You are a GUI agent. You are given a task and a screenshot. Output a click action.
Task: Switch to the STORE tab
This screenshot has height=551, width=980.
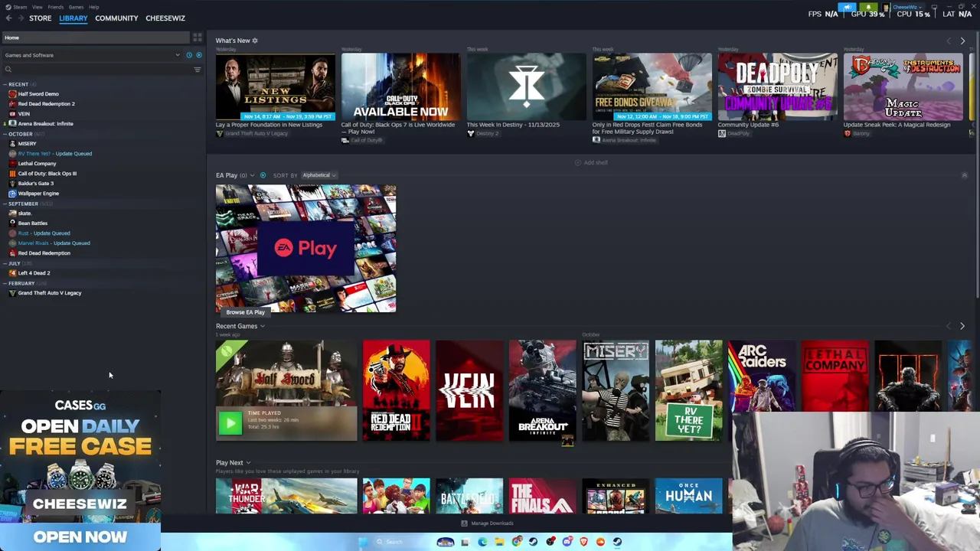[41, 18]
